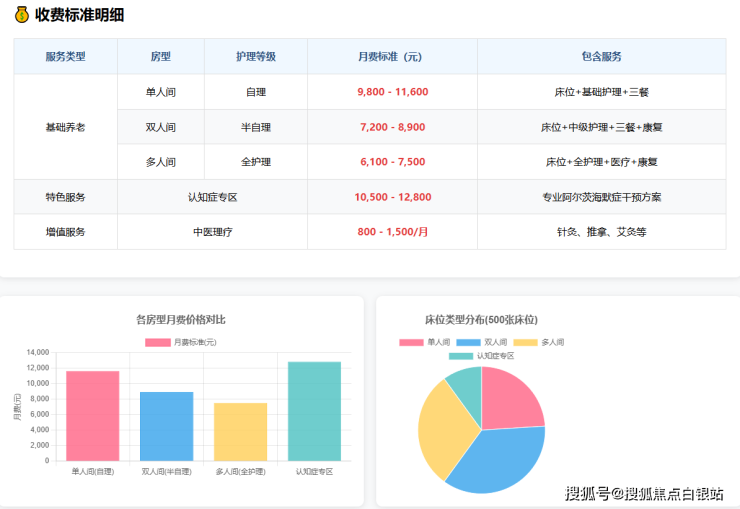Select the 800 - 1,500/月 中医理疗 price

(x=392, y=232)
